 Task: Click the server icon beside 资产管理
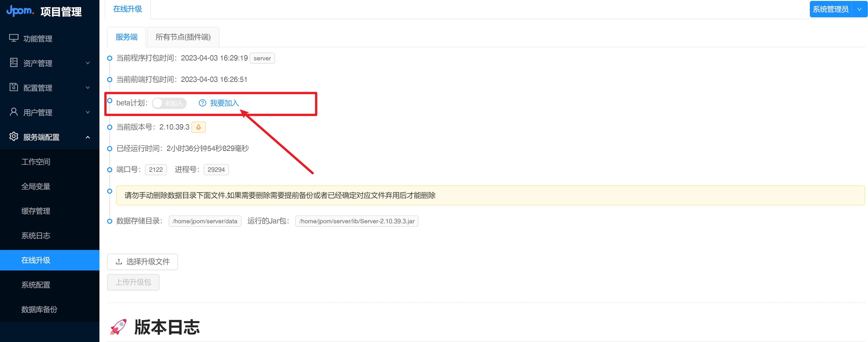(x=13, y=63)
